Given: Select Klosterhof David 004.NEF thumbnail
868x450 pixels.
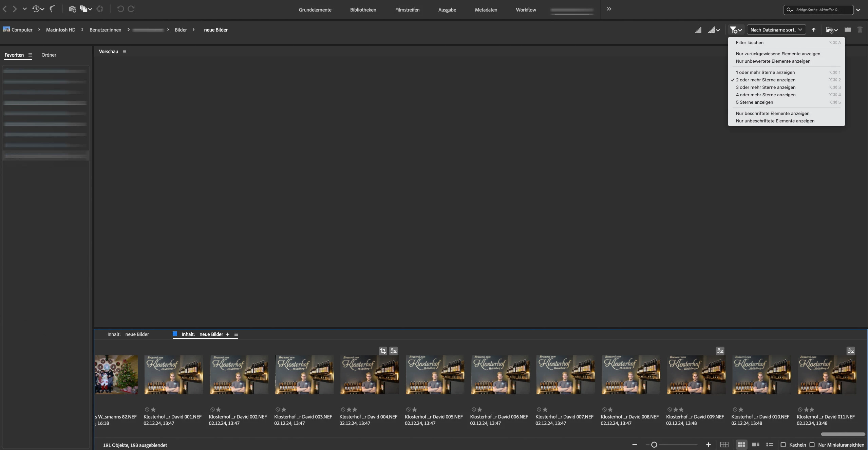Looking at the screenshot, I should 369,374.
